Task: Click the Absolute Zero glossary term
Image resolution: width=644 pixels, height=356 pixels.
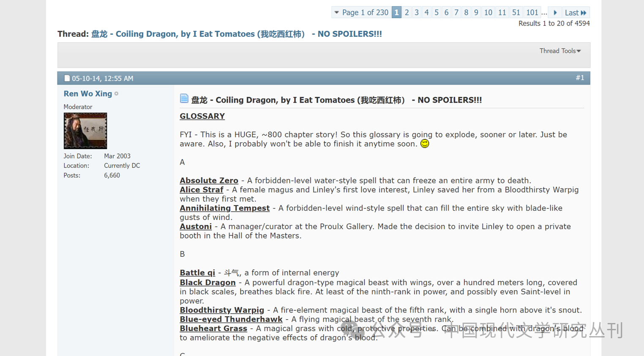Action: pos(209,181)
